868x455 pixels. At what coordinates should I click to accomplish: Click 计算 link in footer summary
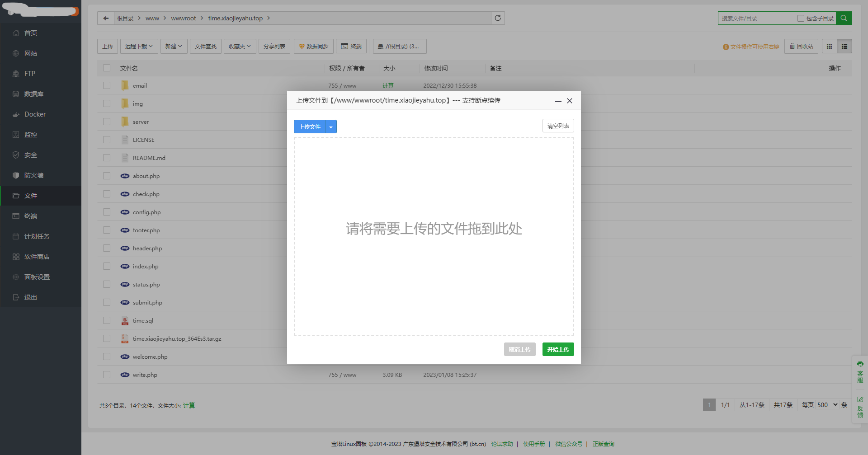click(189, 405)
